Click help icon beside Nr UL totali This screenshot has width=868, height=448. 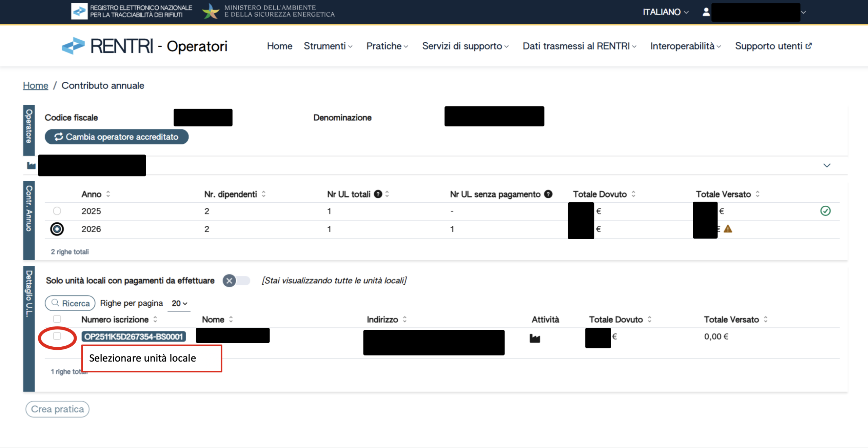pos(378,194)
